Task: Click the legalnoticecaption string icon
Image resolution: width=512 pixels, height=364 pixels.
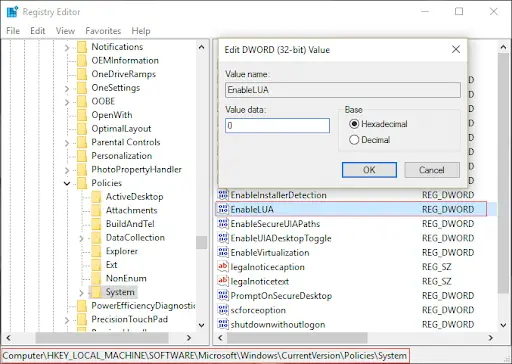Action: tap(223, 267)
